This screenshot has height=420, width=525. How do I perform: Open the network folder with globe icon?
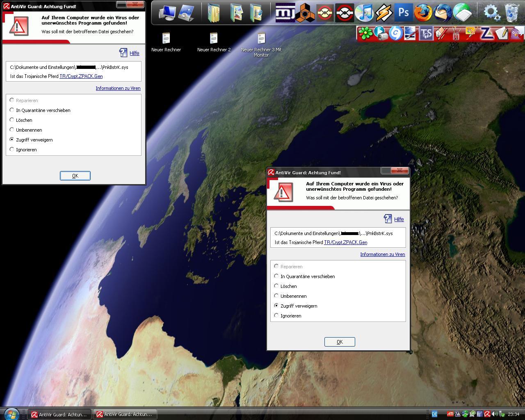tap(256, 13)
